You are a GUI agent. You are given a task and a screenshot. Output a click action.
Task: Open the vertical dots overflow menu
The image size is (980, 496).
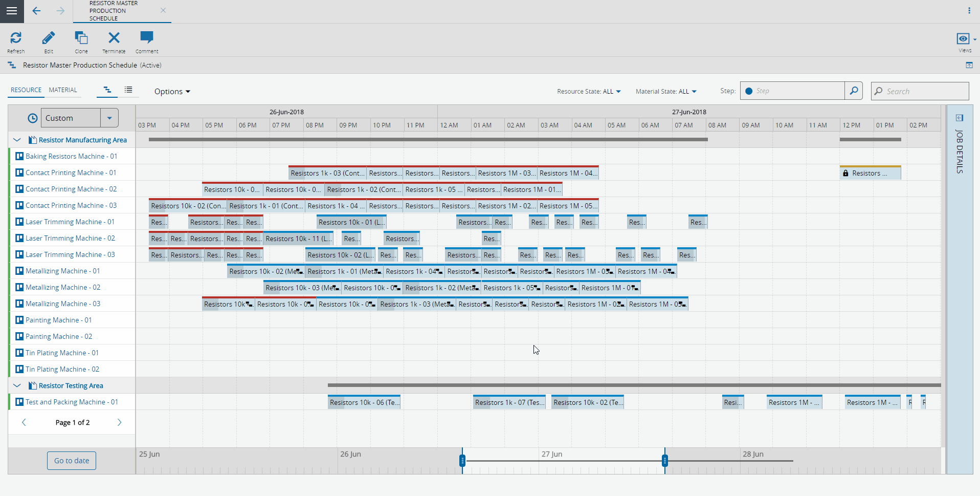(969, 10)
